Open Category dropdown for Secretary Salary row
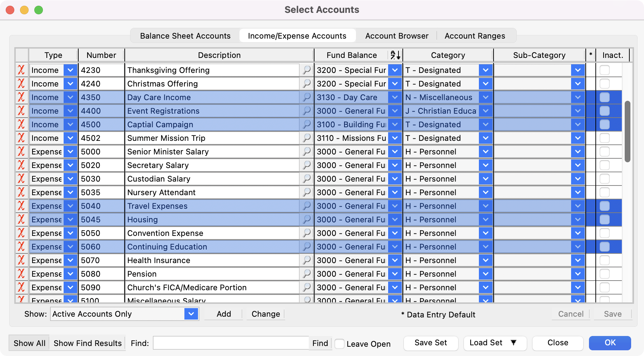This screenshot has width=644, height=356. [x=485, y=165]
